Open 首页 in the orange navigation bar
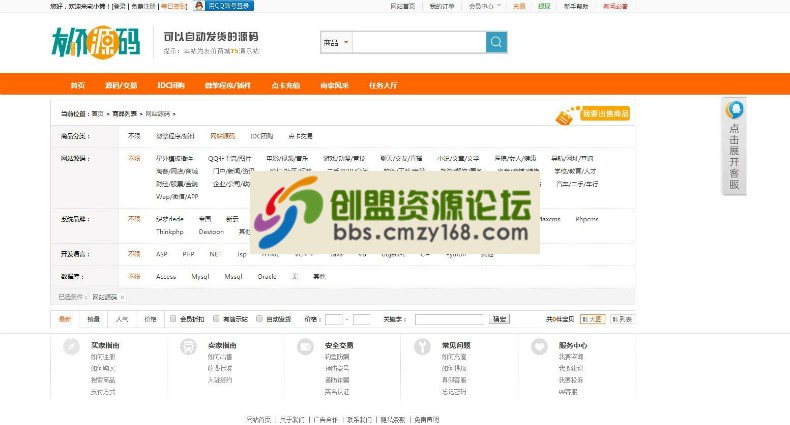 tap(78, 86)
